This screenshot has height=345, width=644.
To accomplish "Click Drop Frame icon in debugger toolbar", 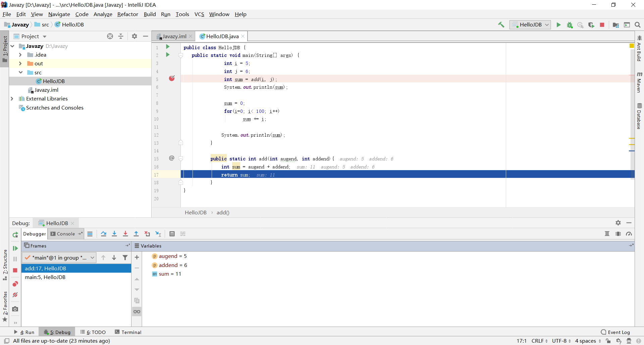I will point(147,234).
